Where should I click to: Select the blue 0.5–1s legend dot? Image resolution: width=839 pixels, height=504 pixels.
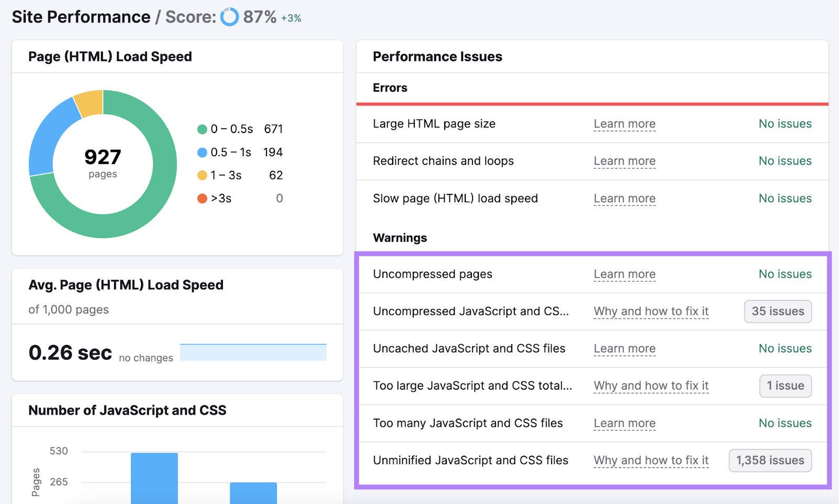[x=202, y=152]
